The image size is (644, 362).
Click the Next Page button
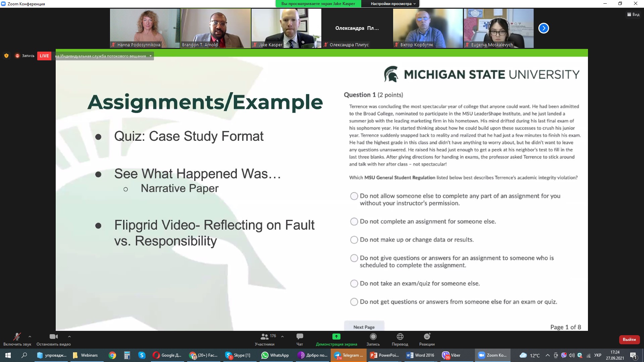point(364,327)
